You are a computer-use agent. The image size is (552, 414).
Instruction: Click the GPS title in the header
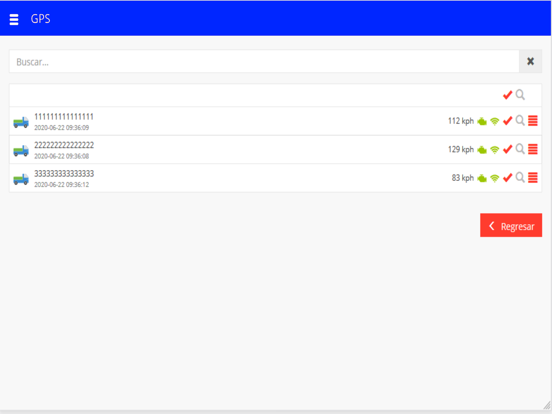40,19
